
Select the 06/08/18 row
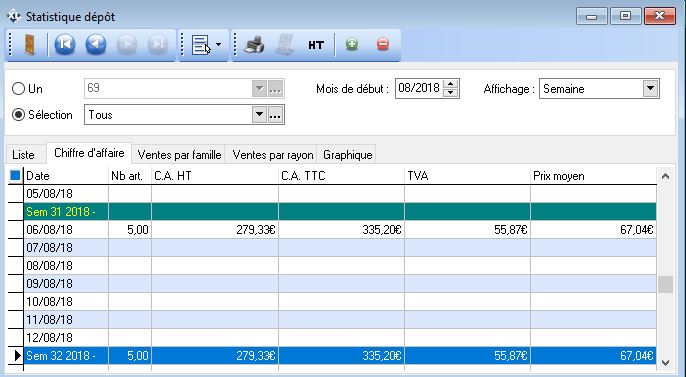[x=340, y=230]
